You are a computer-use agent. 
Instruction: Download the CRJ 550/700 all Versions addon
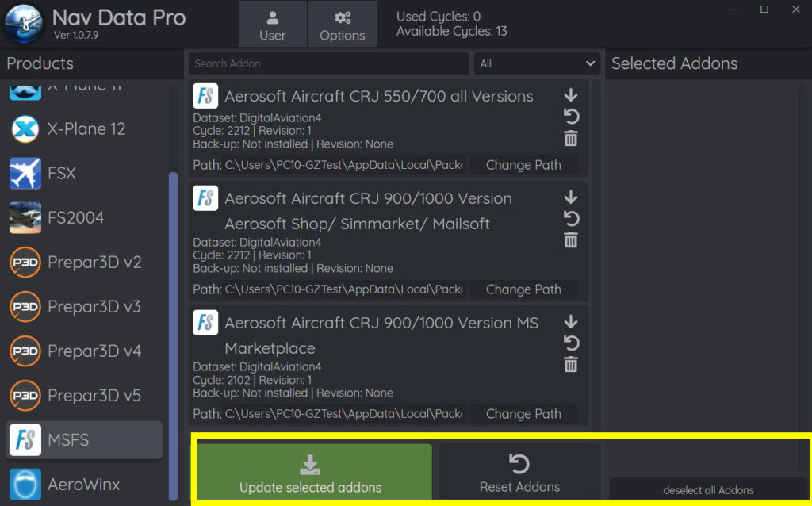pyautogui.click(x=571, y=95)
